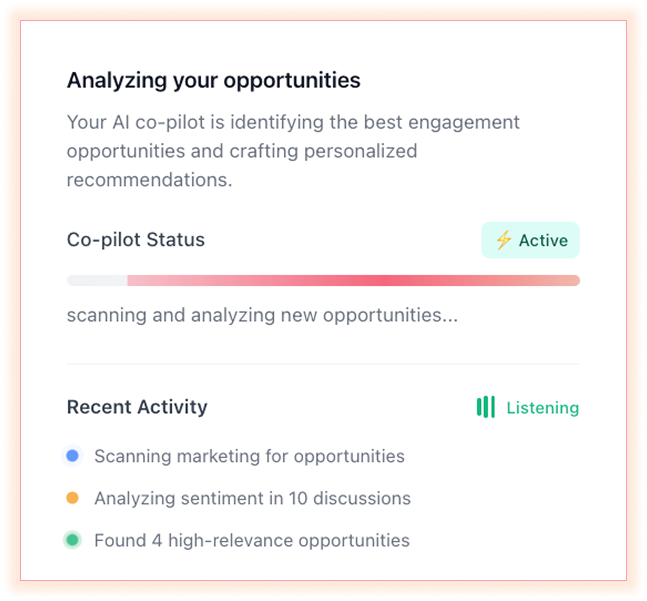
Task: Click the lightning bolt icon in the Active badge
Action: 503,240
